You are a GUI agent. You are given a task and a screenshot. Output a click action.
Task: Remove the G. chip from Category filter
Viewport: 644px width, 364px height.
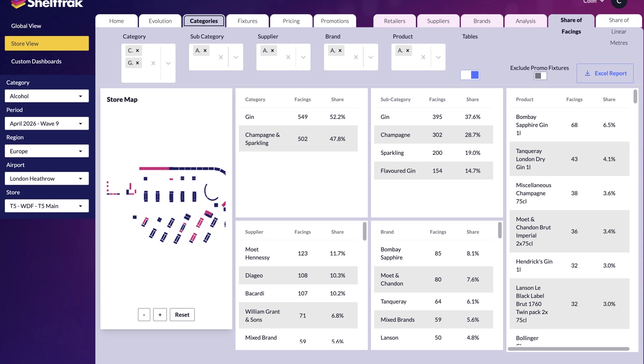point(138,63)
